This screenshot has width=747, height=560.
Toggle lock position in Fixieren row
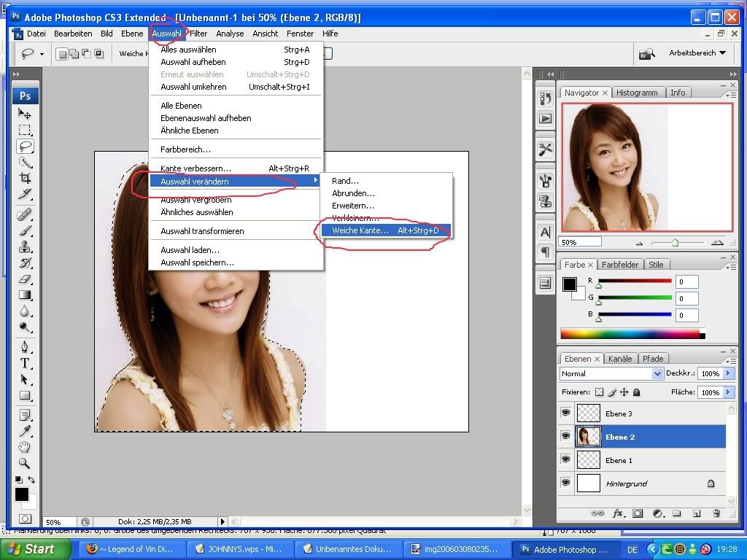(624, 392)
